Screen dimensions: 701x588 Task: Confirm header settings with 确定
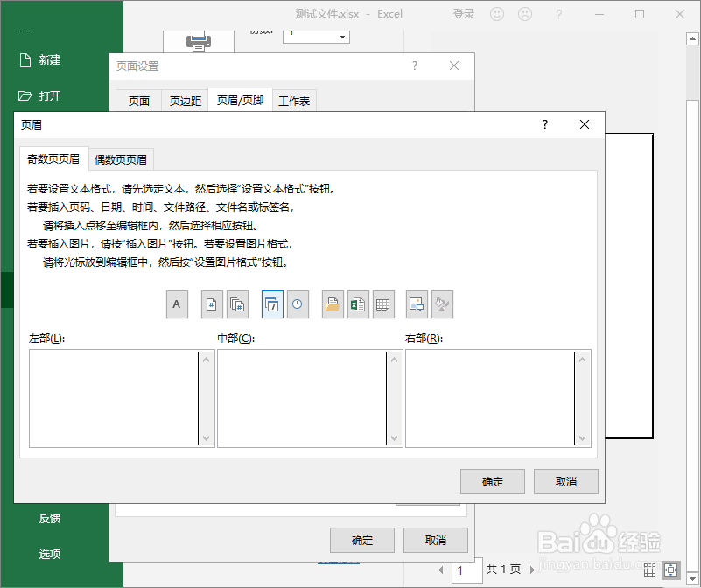point(492,481)
